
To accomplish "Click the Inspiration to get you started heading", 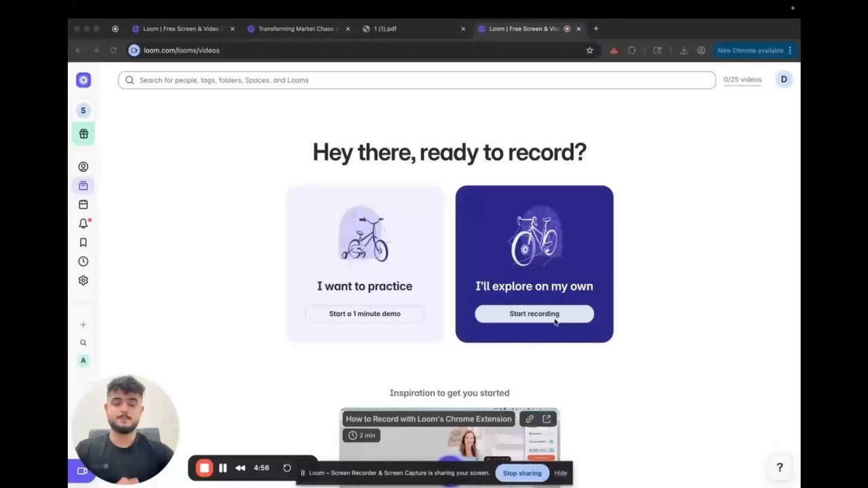I will point(450,393).
